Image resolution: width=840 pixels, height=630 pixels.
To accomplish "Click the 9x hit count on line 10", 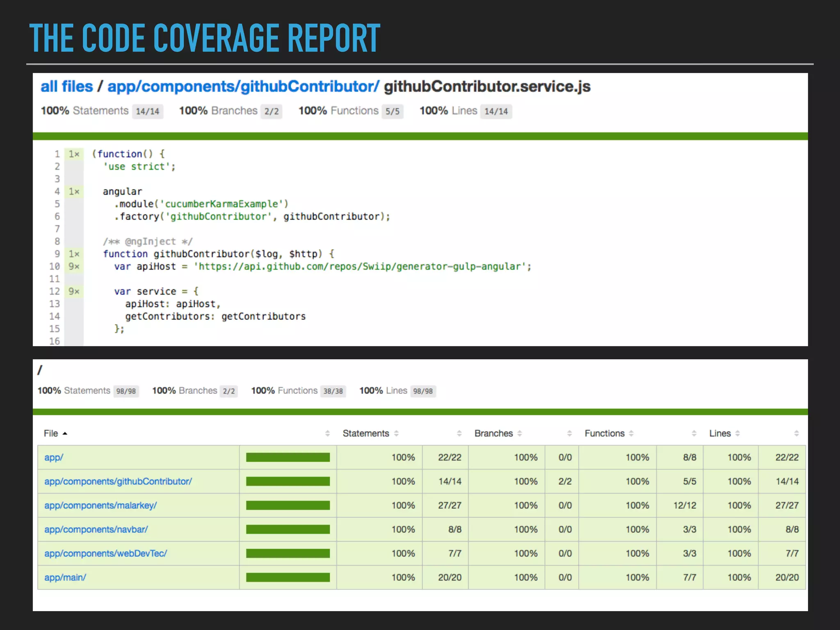I will pyautogui.click(x=74, y=267).
